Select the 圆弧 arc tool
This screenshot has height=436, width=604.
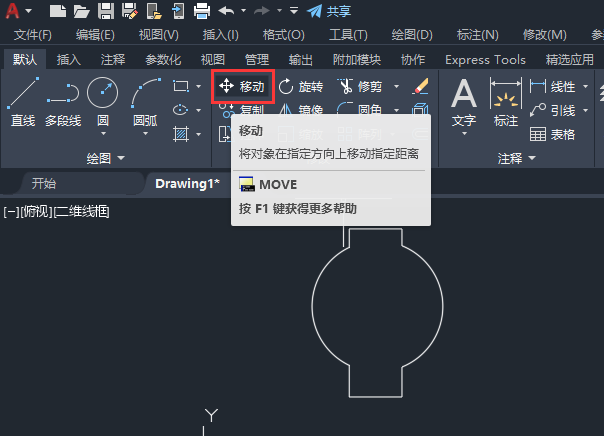(146, 102)
